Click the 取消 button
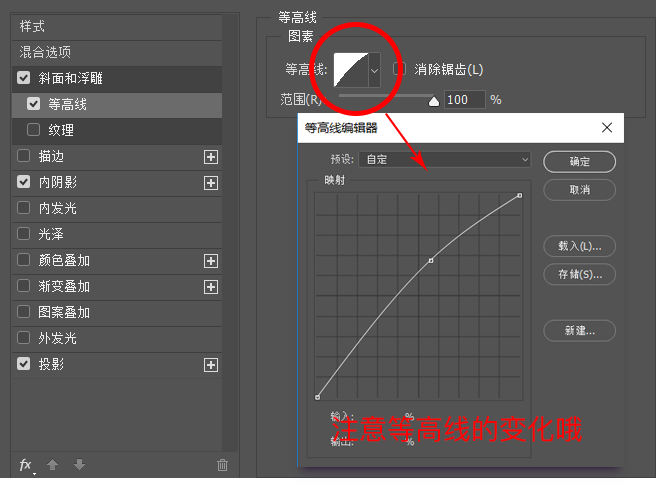656x485 pixels. click(x=579, y=190)
